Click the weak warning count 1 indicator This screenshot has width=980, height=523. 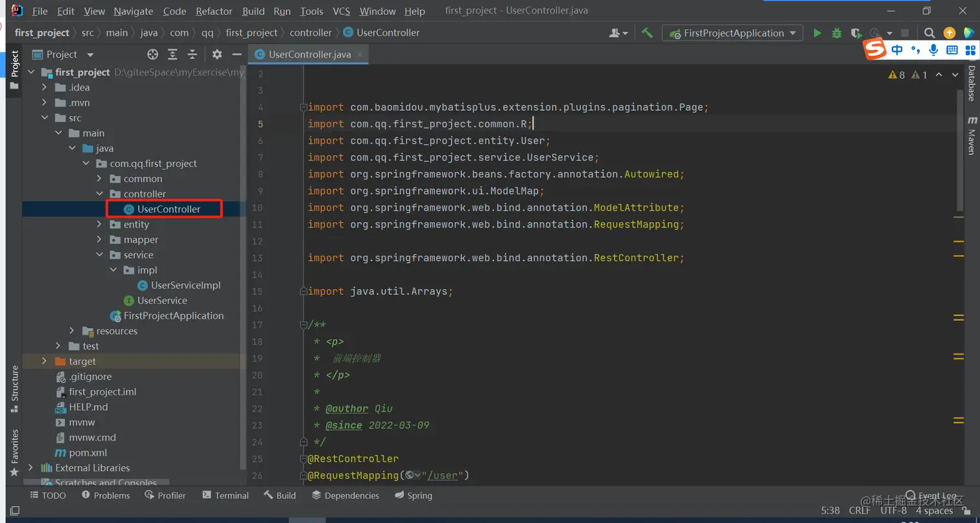tap(919, 75)
